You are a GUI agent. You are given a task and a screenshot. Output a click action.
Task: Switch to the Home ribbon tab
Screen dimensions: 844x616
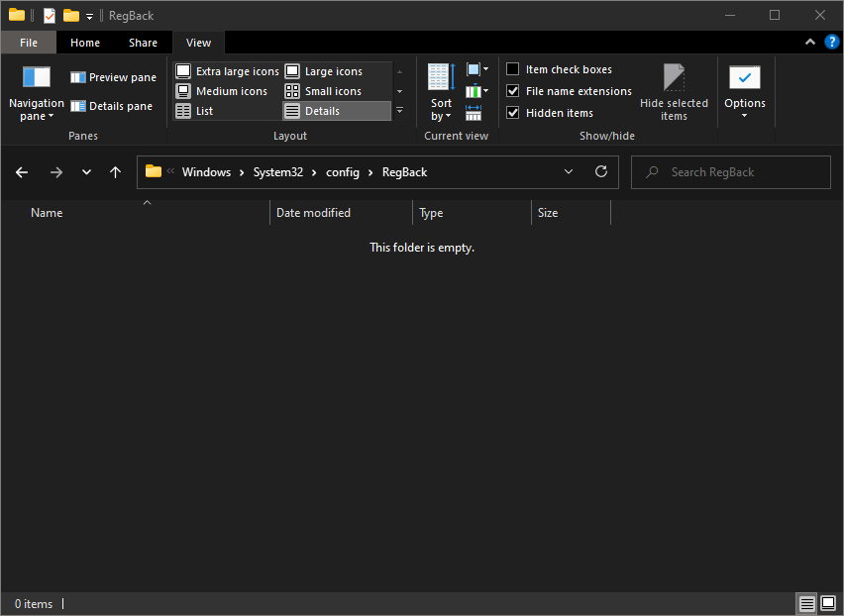coord(85,43)
